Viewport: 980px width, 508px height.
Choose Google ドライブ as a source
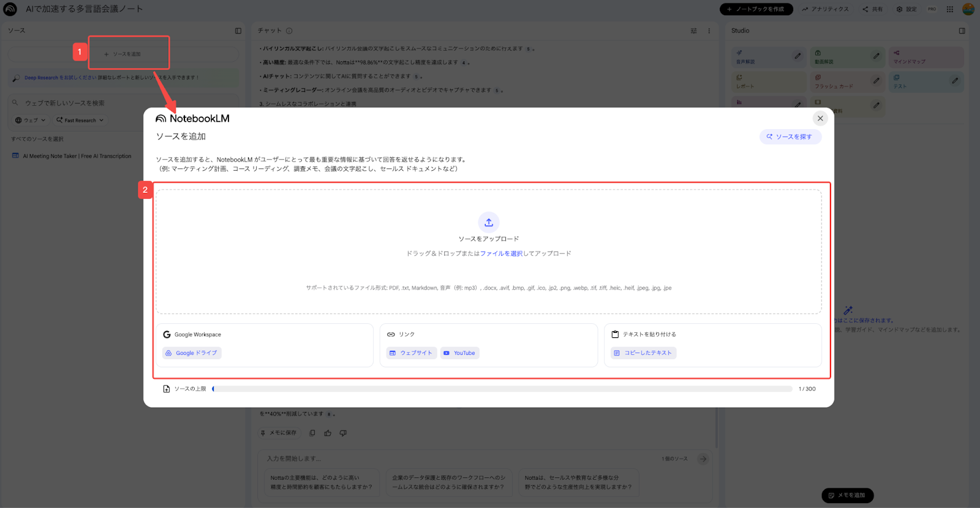coord(192,353)
